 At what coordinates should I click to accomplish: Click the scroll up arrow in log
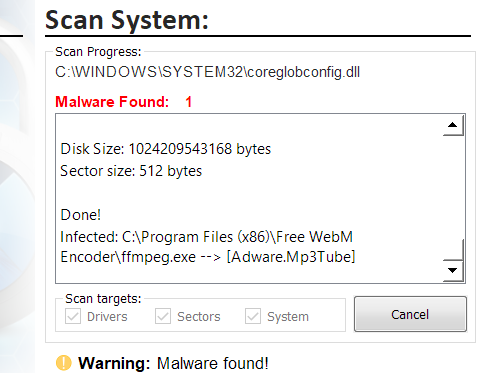coord(453,125)
